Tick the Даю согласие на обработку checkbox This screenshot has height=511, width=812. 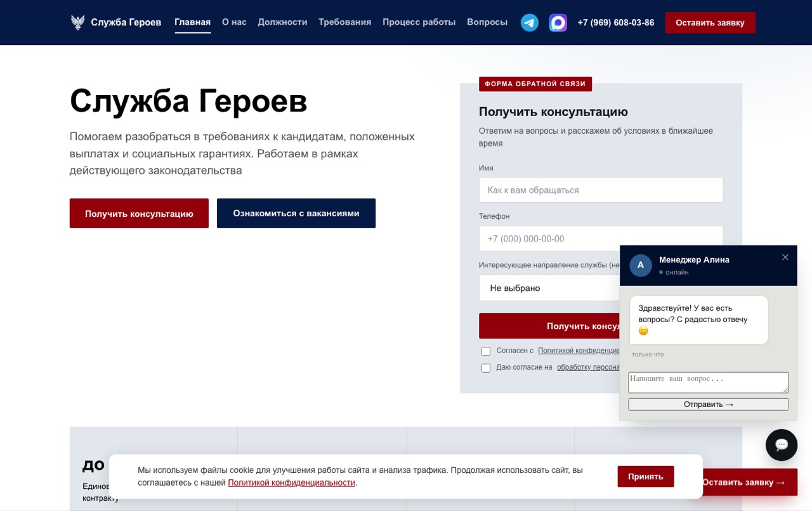coord(486,368)
